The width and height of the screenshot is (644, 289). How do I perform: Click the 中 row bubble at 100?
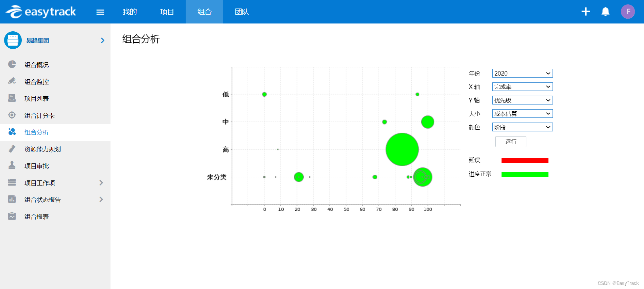point(427,122)
